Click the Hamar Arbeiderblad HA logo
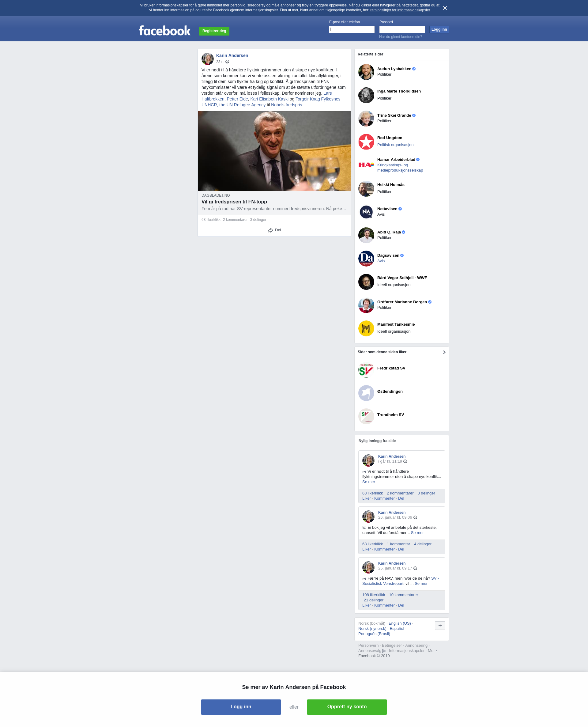Image resolution: width=588 pixels, height=727 pixels. (366, 165)
